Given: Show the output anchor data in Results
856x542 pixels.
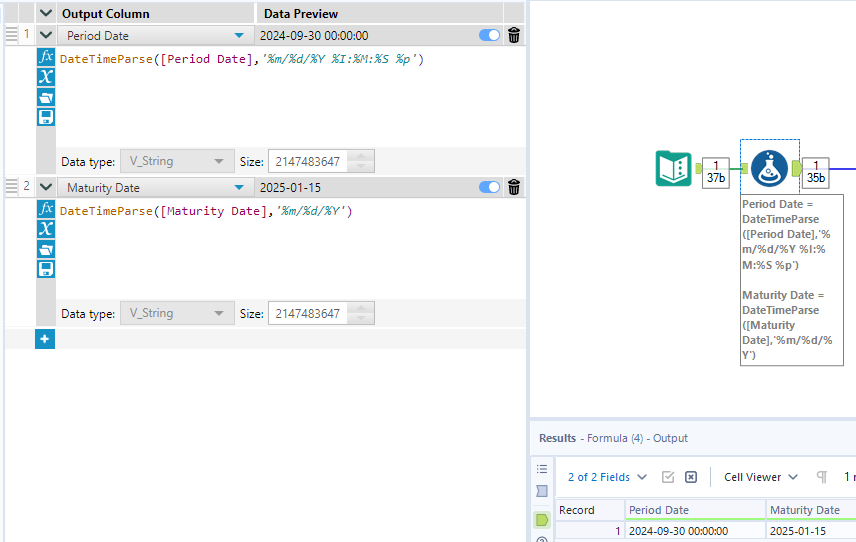Looking at the screenshot, I should pos(542,520).
